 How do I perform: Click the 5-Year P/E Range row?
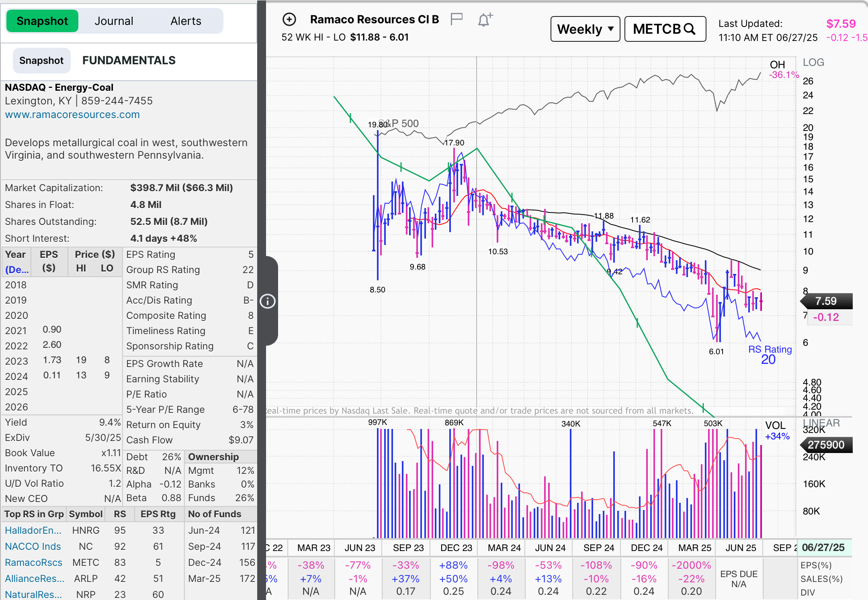click(190, 410)
